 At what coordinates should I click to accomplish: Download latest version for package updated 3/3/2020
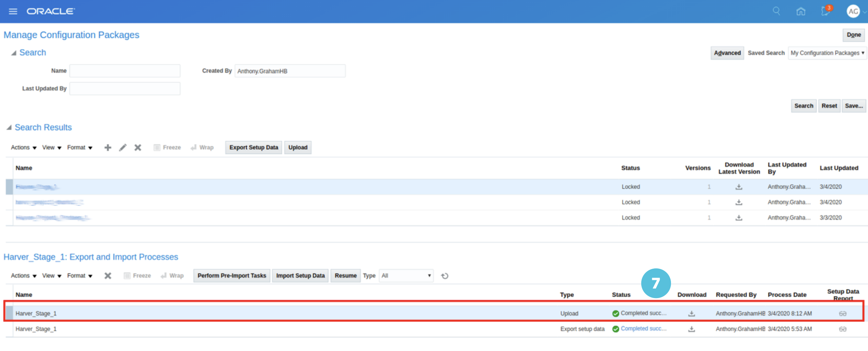(x=739, y=217)
